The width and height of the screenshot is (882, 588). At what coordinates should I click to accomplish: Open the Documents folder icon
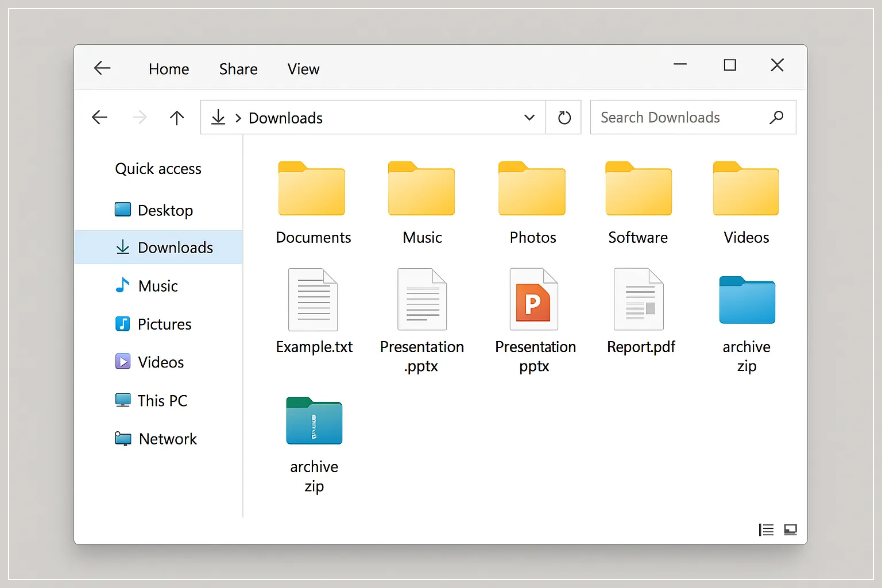312,188
